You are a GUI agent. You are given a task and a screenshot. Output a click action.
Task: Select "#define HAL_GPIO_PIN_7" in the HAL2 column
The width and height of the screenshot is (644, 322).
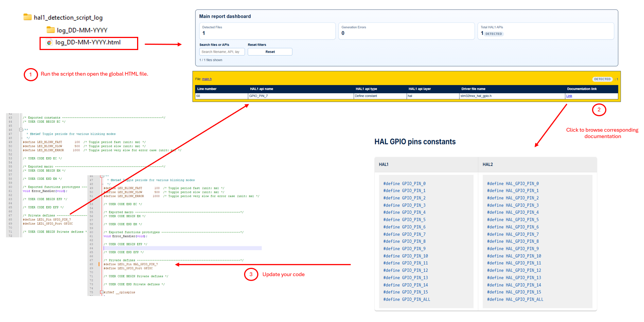[x=513, y=234]
